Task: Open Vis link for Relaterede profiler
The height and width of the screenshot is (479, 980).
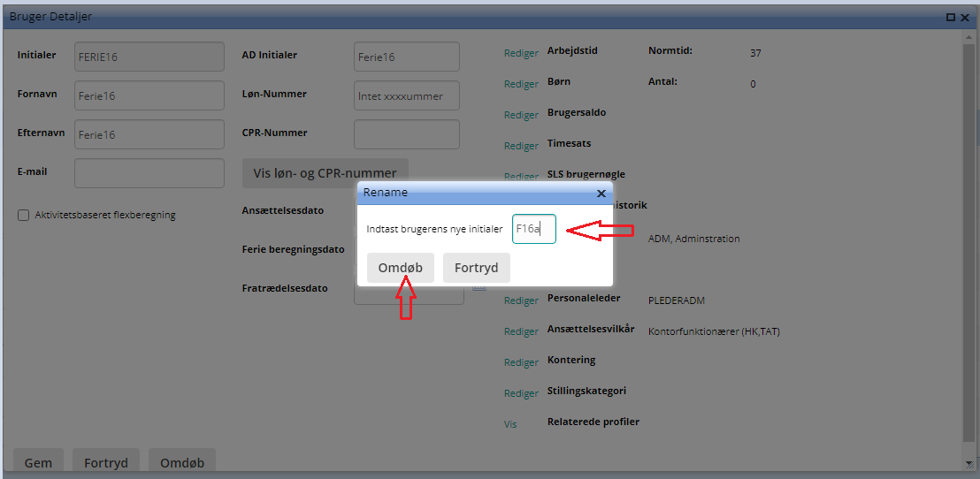Action: [x=510, y=424]
